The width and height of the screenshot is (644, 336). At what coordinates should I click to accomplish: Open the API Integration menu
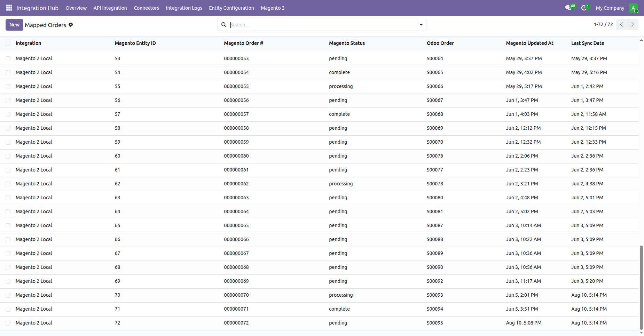[x=110, y=8]
